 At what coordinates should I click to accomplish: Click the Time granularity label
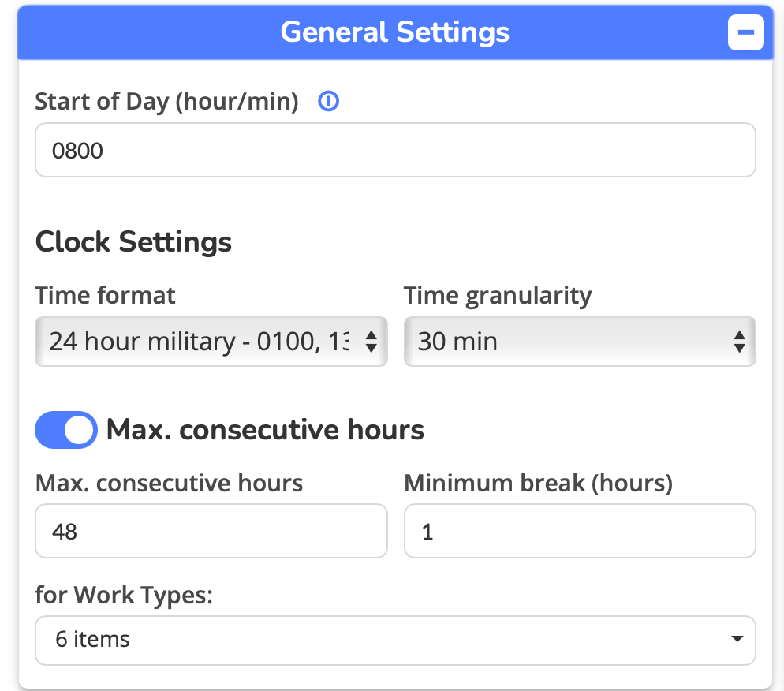click(x=498, y=295)
